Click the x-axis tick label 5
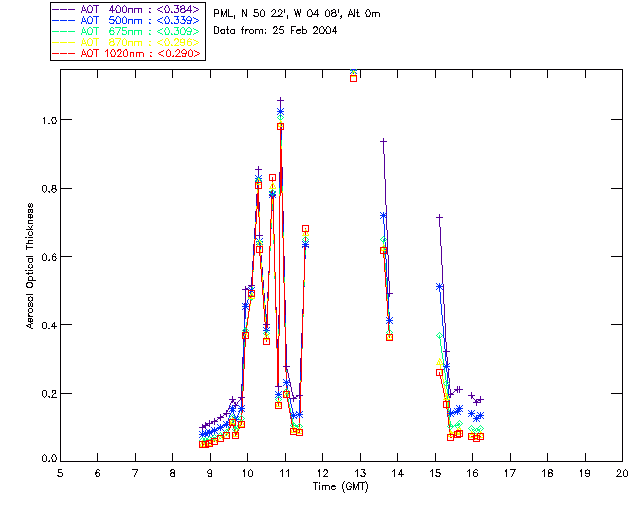The height and width of the screenshot is (512, 640). click(x=60, y=473)
